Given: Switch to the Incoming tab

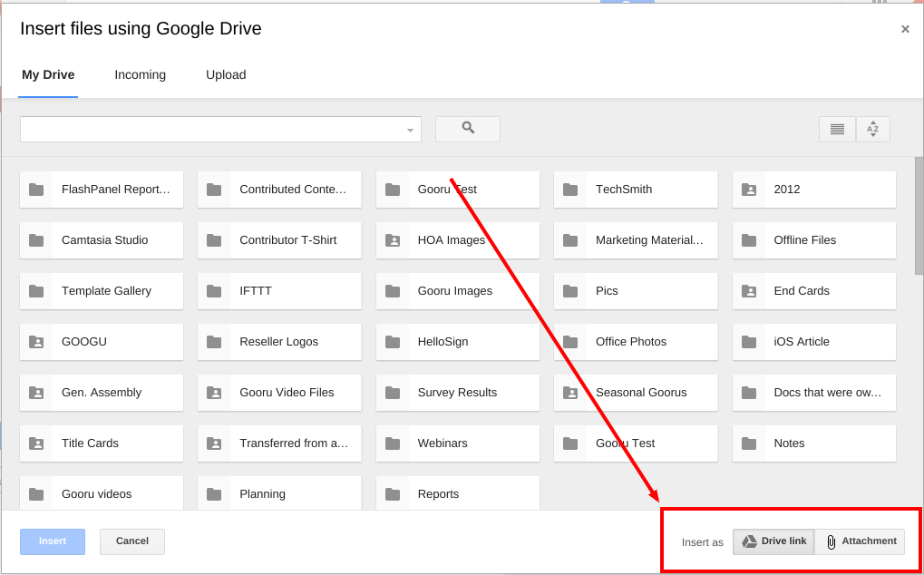Looking at the screenshot, I should click(141, 74).
